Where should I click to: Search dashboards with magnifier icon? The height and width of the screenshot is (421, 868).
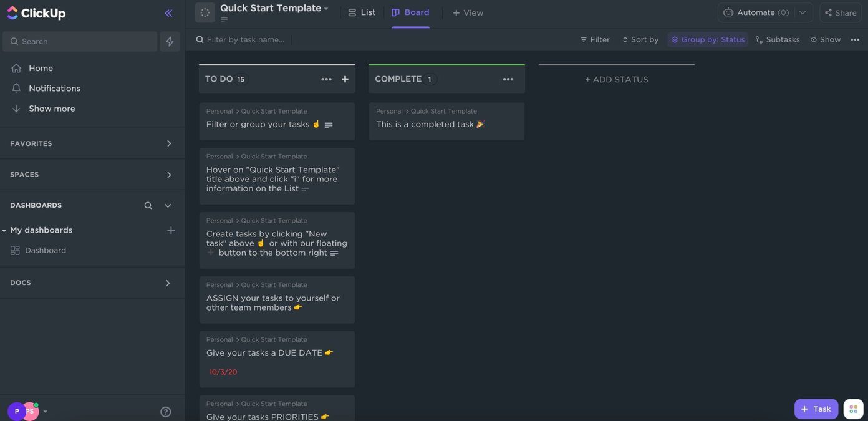(148, 206)
